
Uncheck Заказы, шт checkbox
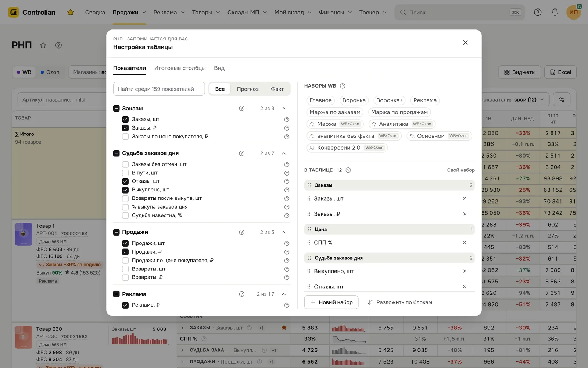[x=125, y=119]
